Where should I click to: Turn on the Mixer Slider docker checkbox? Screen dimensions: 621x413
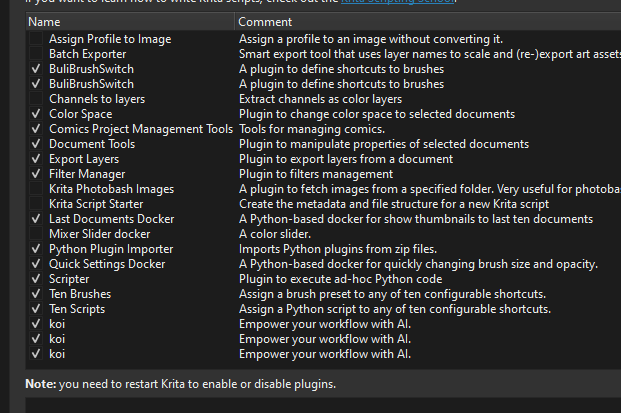(36, 234)
